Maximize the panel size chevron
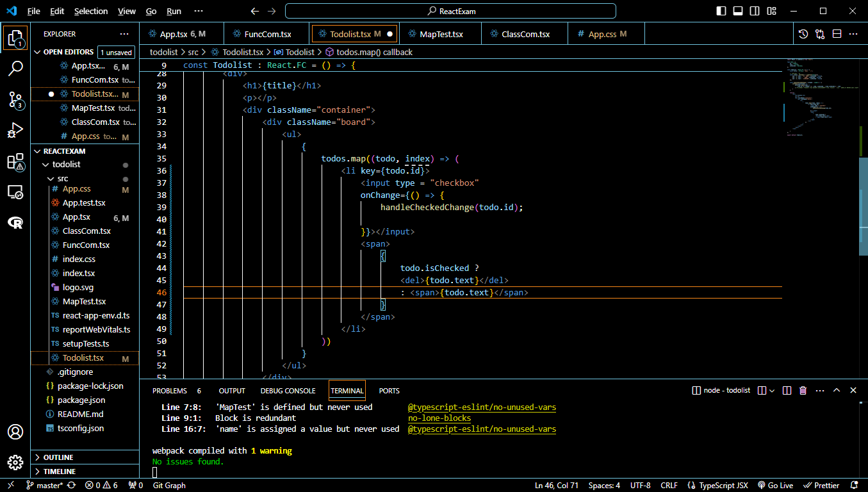 click(x=837, y=390)
